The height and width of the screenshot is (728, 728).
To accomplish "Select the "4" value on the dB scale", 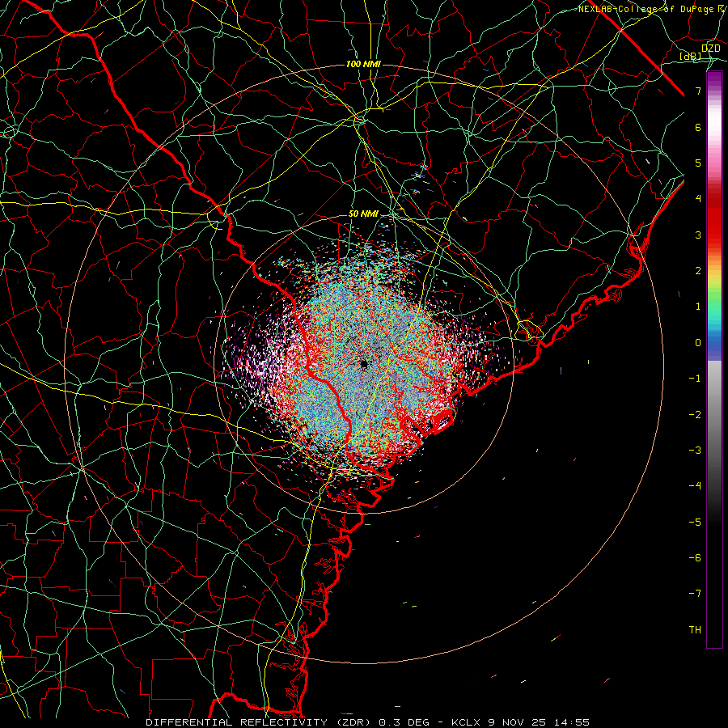I will pos(698,199).
